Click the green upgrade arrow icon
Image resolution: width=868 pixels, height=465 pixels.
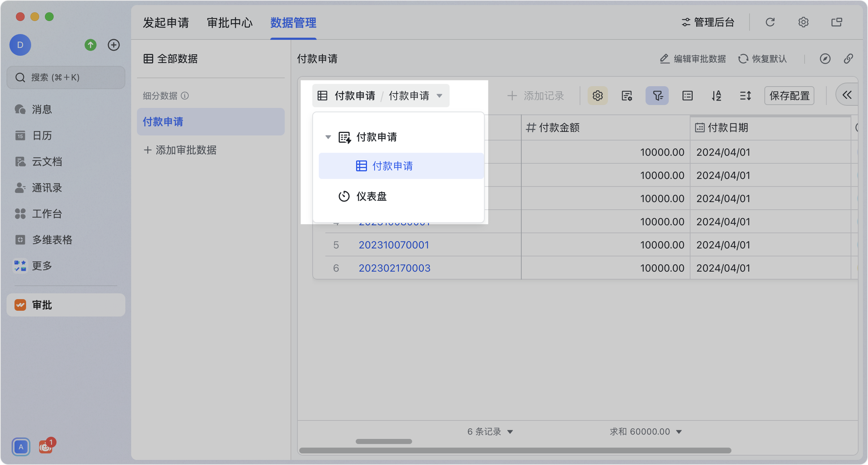[91, 45]
